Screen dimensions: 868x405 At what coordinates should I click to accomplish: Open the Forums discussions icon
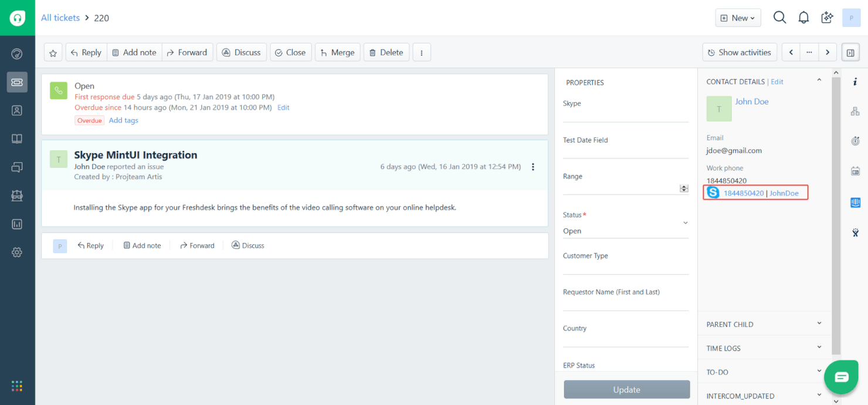tap(16, 167)
